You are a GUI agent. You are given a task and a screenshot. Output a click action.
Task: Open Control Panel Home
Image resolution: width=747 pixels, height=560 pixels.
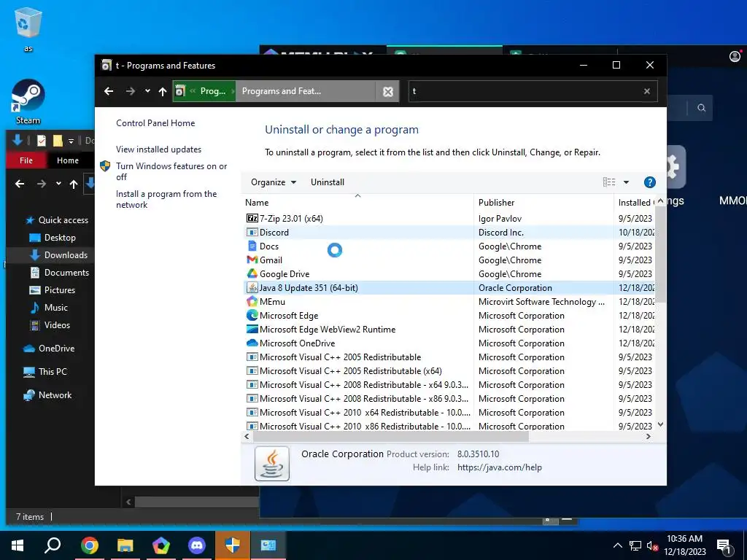tap(155, 122)
